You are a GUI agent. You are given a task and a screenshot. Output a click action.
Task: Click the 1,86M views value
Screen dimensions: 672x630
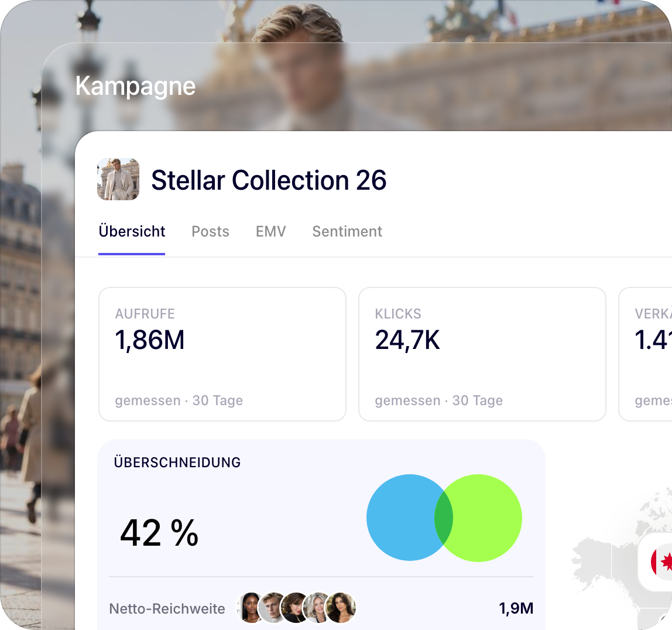click(x=150, y=340)
